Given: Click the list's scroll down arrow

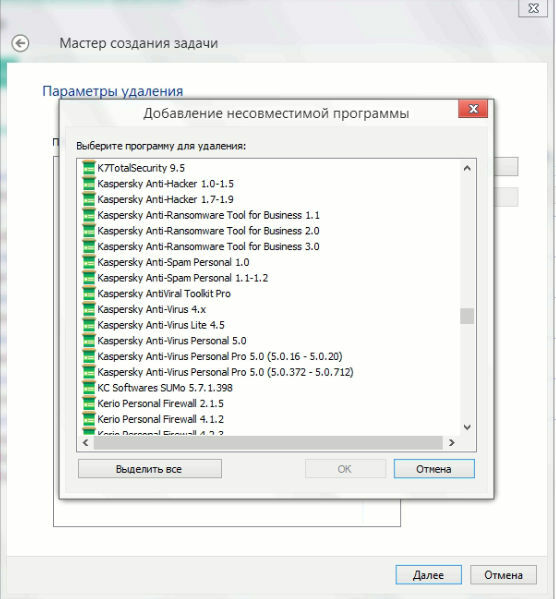Looking at the screenshot, I should pos(467,427).
